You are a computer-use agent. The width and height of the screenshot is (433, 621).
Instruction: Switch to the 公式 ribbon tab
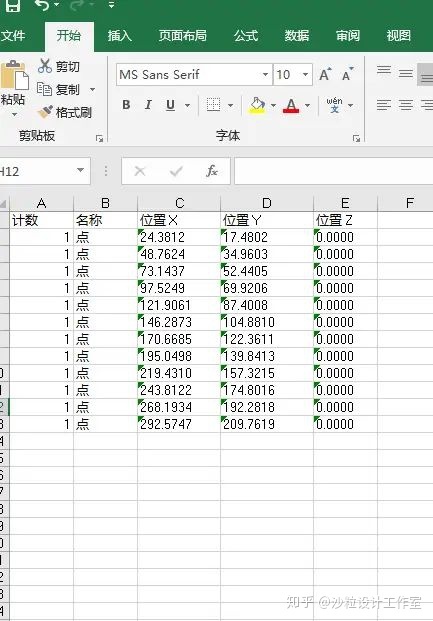pos(246,36)
